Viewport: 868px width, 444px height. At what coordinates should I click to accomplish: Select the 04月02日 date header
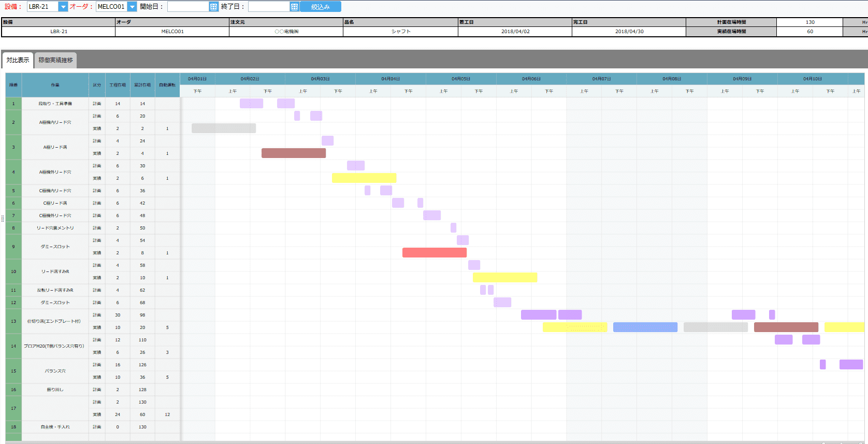click(250, 79)
